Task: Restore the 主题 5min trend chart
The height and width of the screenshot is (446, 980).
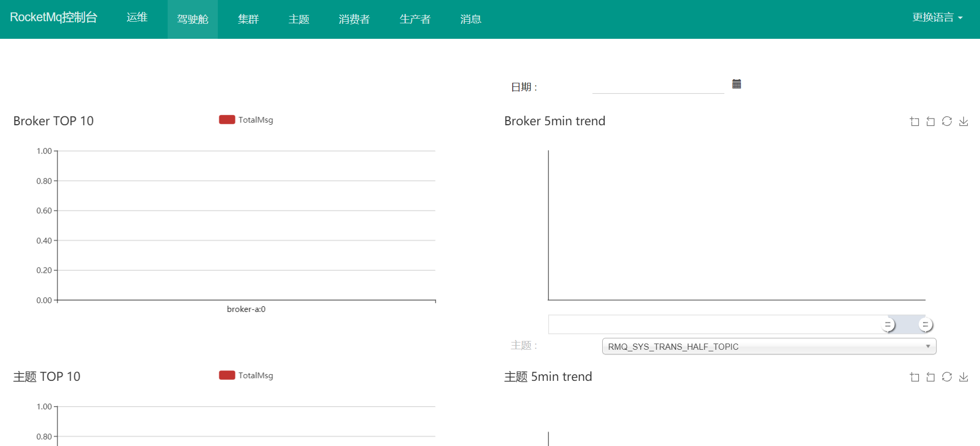Action: coord(947,377)
